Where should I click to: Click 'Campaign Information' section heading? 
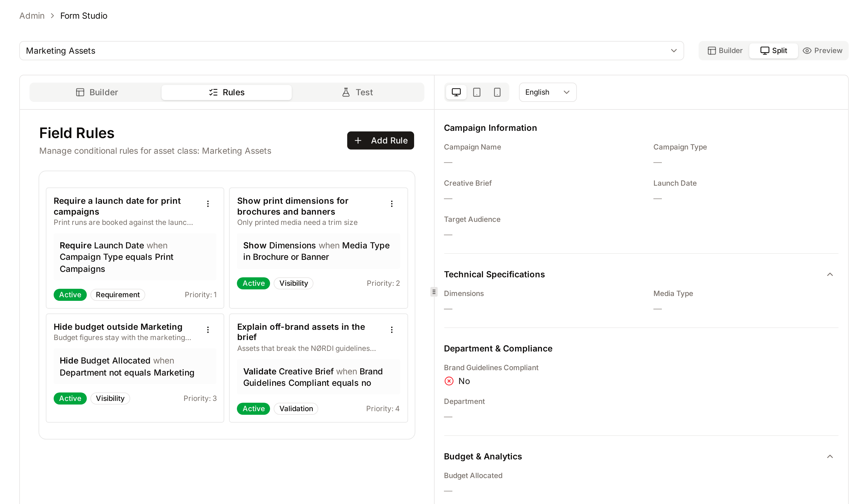point(490,128)
